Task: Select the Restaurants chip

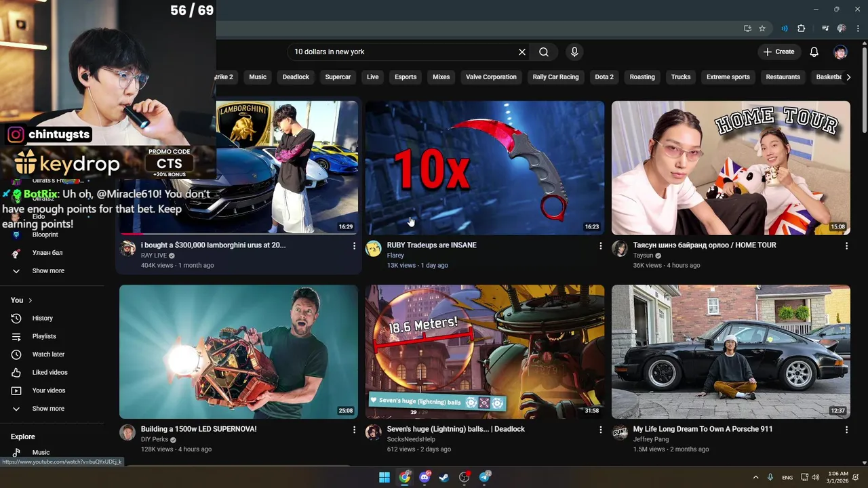Action: 783,77
